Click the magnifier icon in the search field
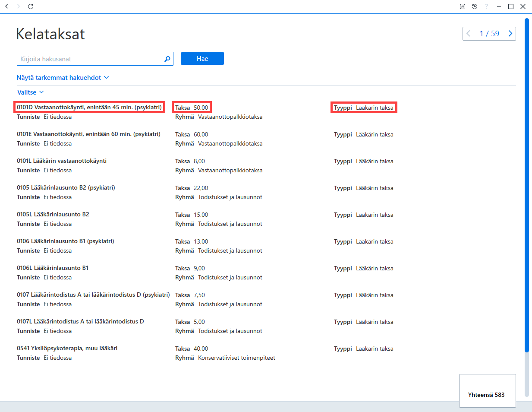This screenshot has width=532, height=412. point(167,59)
